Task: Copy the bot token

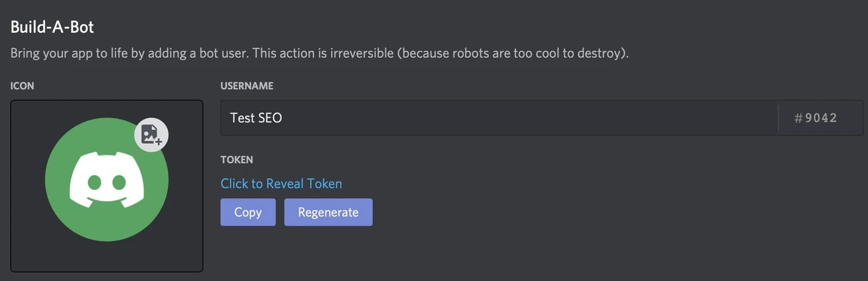Action: [248, 212]
